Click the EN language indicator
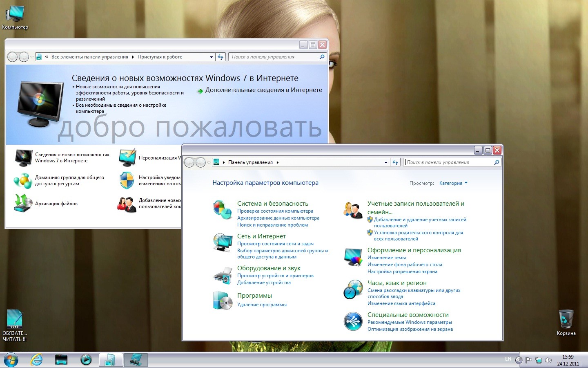The image size is (588, 368). coord(508,359)
